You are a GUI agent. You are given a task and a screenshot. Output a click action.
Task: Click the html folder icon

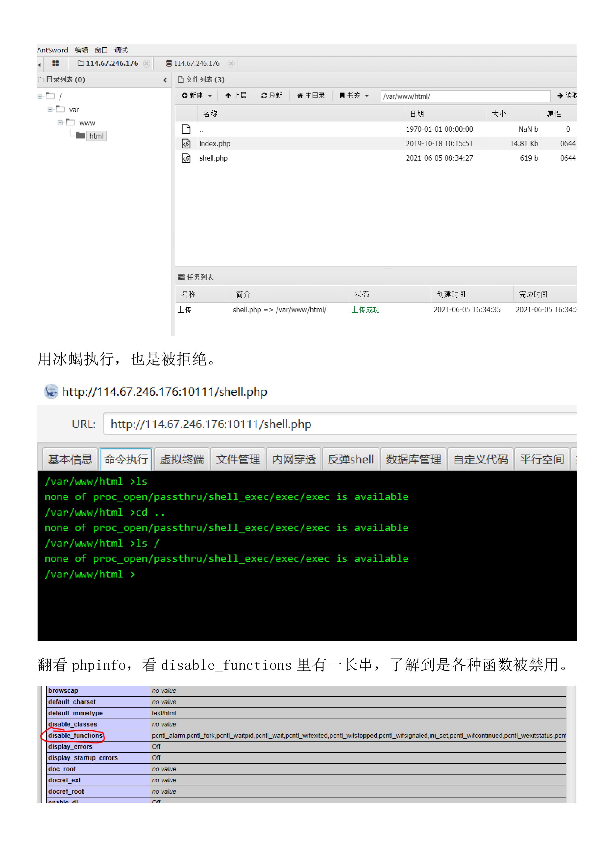pos(80,135)
